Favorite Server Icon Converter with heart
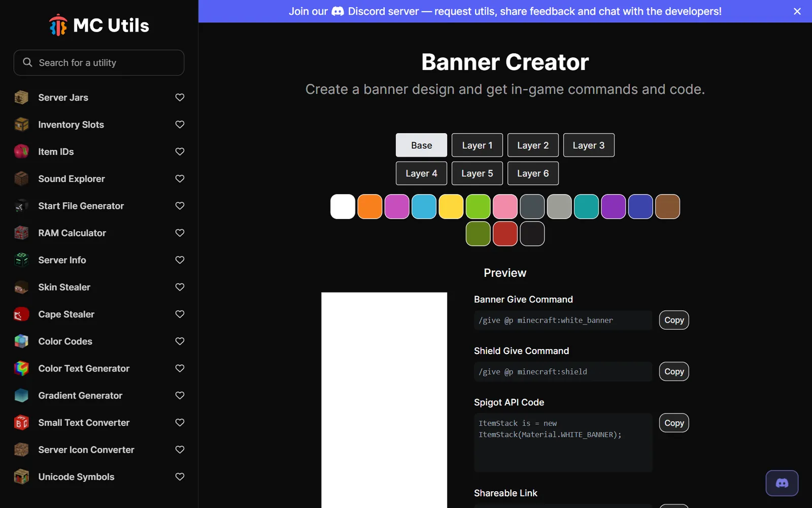Screen dimensions: 812x508 pos(180,450)
